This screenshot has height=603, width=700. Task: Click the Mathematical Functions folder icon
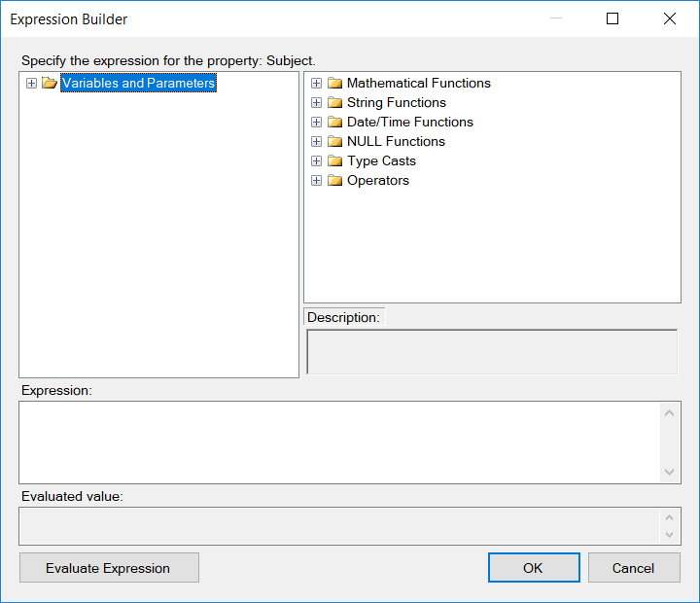pos(334,84)
